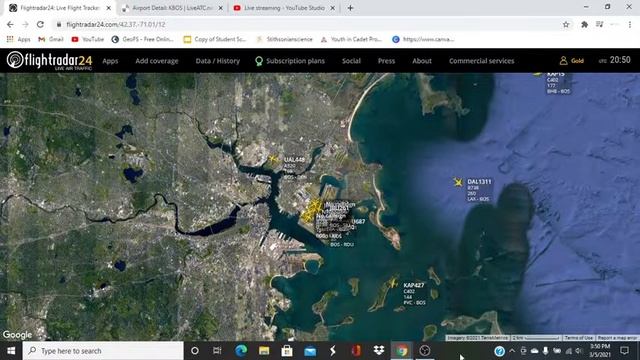The image size is (640, 360).
Task: Open the notification center icon
Action: point(624,351)
